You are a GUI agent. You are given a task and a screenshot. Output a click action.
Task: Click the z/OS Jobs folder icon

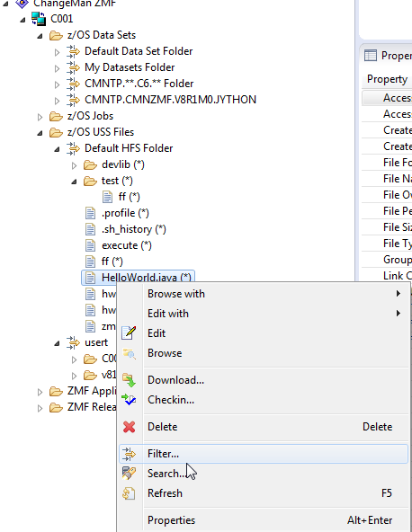click(56, 116)
